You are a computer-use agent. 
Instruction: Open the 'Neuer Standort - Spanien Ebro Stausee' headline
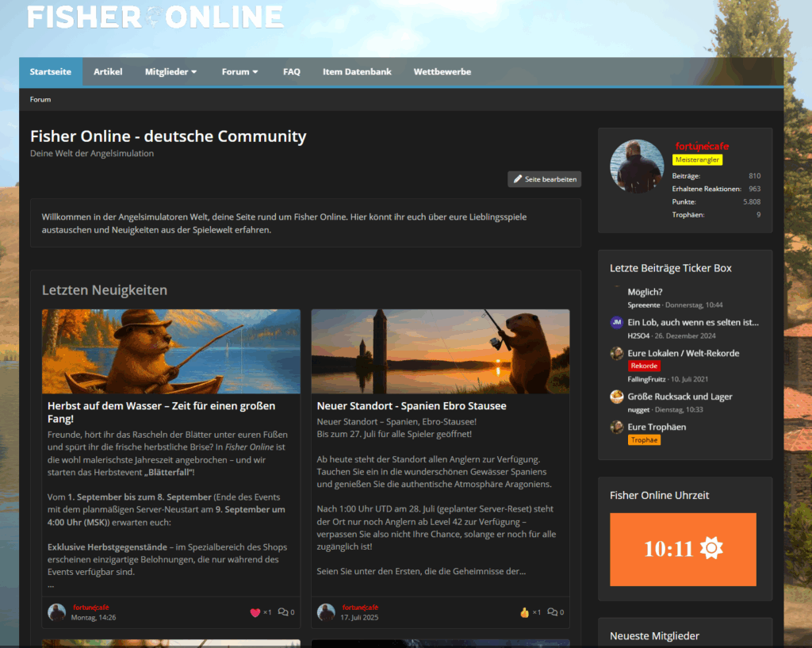[412, 406]
